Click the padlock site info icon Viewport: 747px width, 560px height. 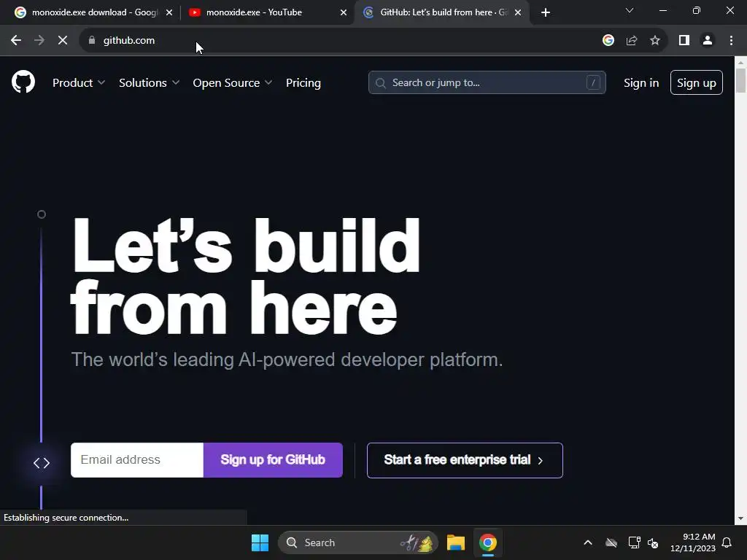coord(92,41)
